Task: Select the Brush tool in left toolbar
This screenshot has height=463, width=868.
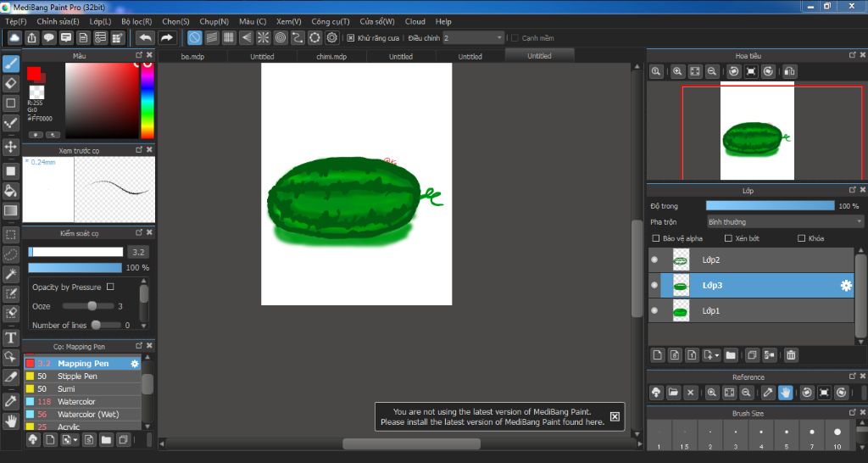Action: click(x=10, y=64)
